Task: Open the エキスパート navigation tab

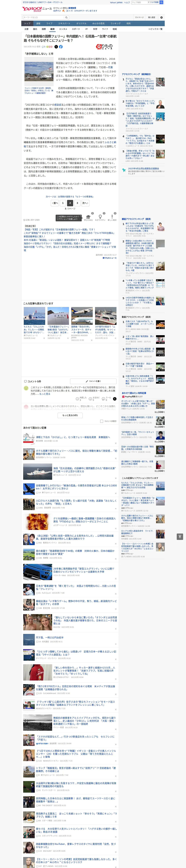Action: pos(64,24)
